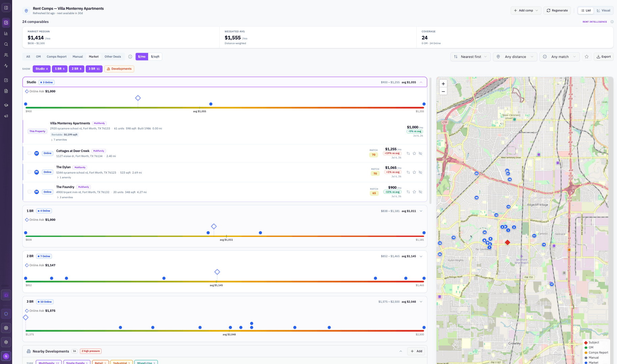Zoom out on the map
Image resolution: width=617 pixels, height=364 pixels.
coord(443,91)
